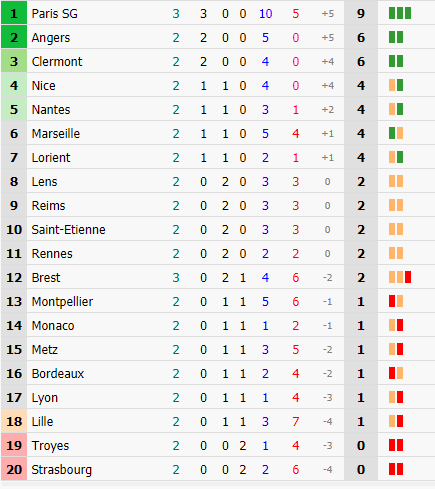Click the Marseille team name
Viewport: 435px width, 489px height.
click(x=56, y=134)
